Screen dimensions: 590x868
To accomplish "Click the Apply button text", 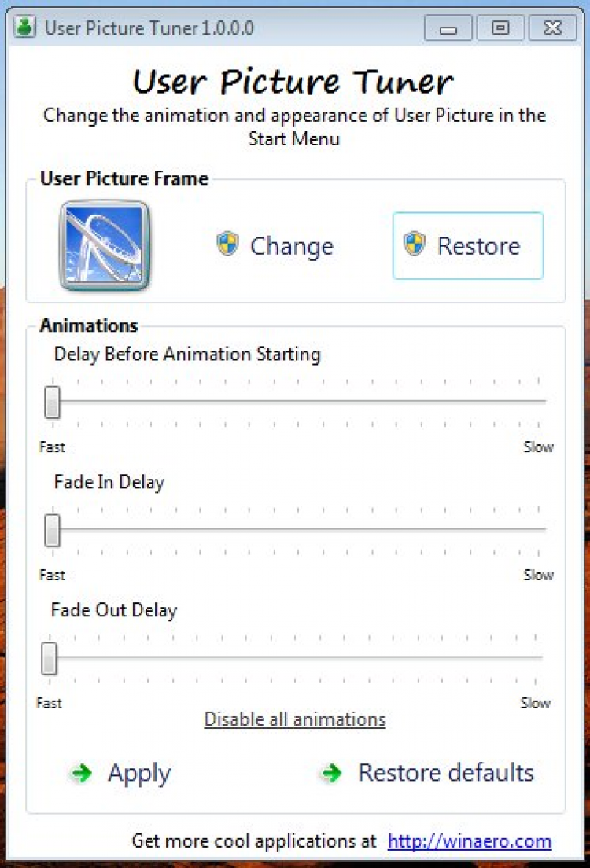I will 139,773.
